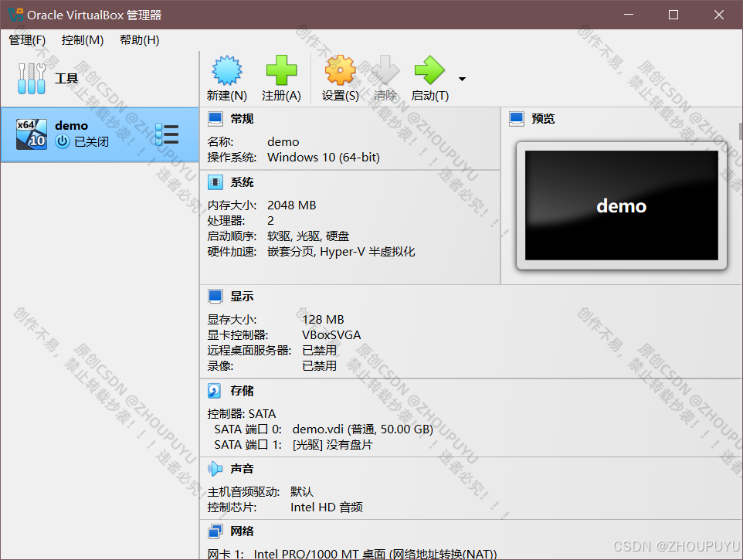Click the 预览 panel heading

point(543,119)
